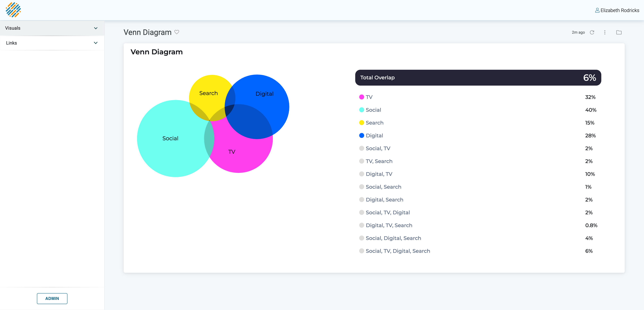Click the ADMIN button
This screenshot has width=644, height=310.
click(52, 298)
